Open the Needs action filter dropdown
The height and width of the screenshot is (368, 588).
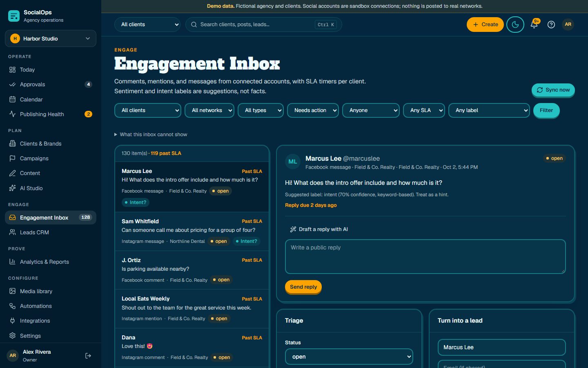313,110
